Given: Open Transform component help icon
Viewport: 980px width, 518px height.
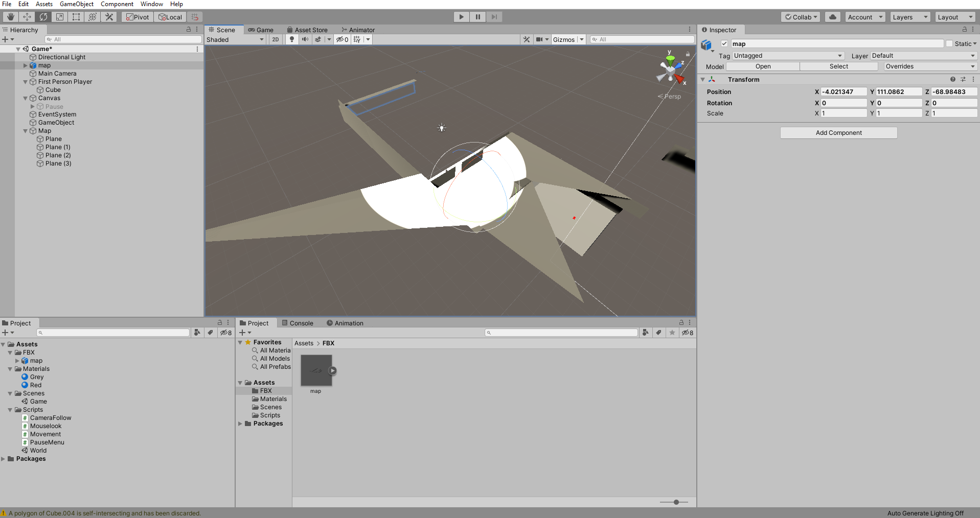Looking at the screenshot, I should [952, 79].
